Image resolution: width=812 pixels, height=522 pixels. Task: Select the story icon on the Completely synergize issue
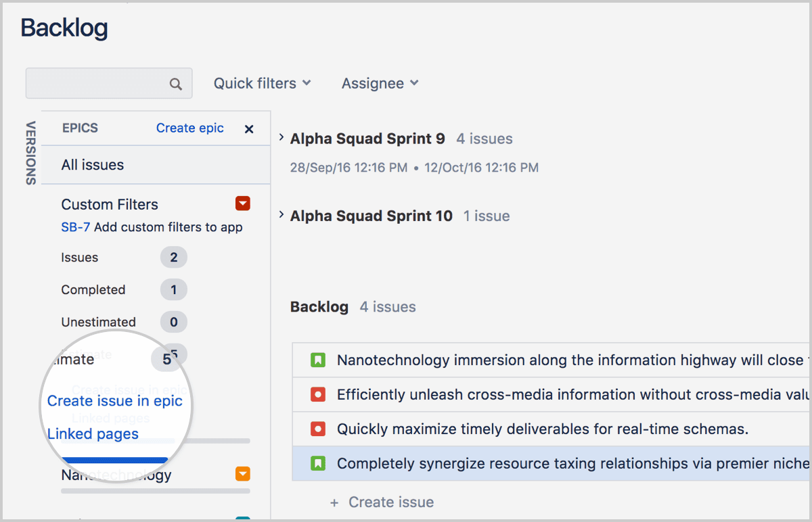(318, 463)
